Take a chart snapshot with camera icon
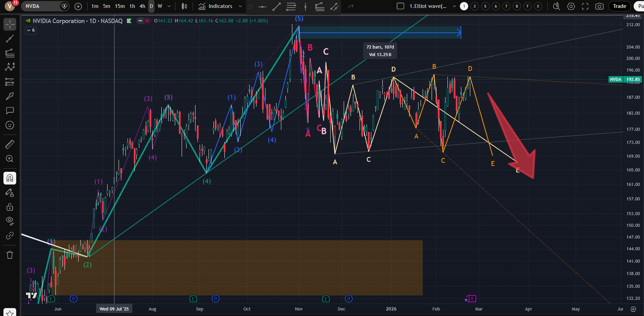644x316 pixels. (x=600, y=6)
